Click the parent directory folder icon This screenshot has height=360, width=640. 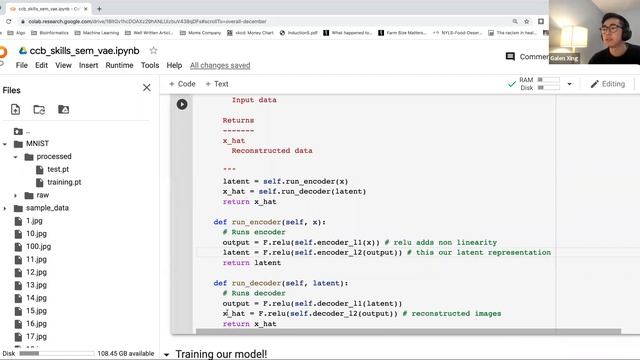18,131
